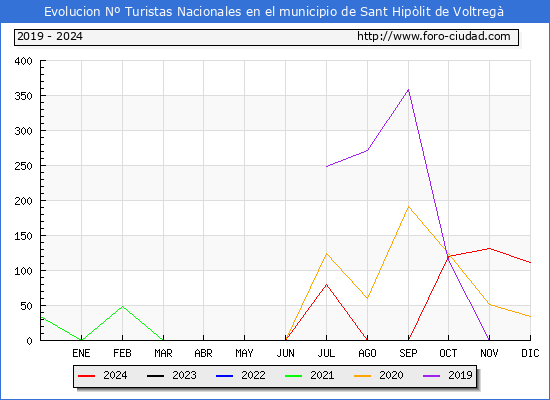Click the red 2024 legend swatch

click(86, 376)
